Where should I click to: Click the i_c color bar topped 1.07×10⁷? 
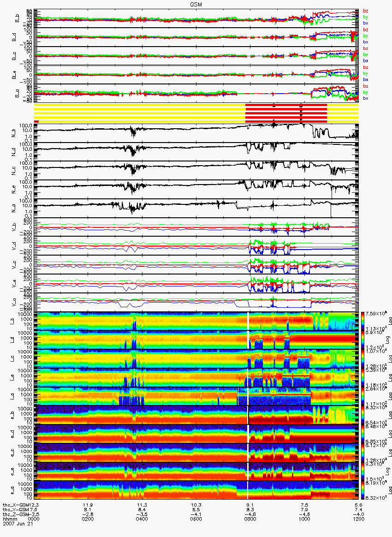pos(363,358)
